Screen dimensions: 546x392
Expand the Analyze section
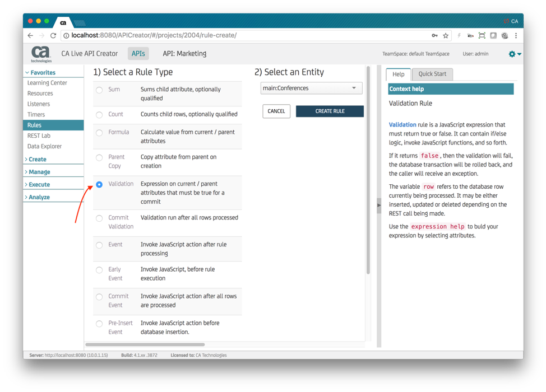(x=37, y=197)
